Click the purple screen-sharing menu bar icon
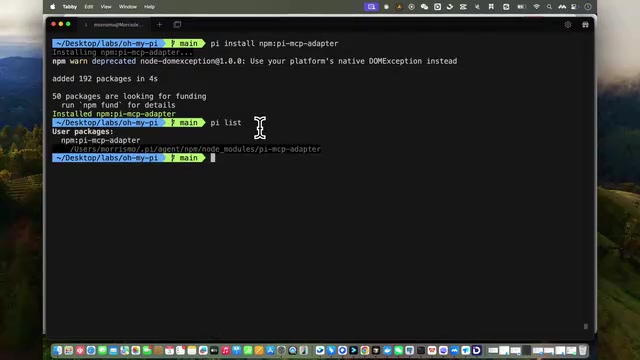640x360 pixels. coord(371,7)
